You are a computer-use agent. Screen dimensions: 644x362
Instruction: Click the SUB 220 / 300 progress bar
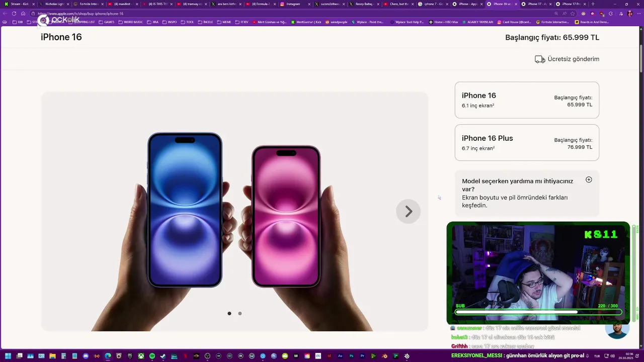tap(538, 312)
